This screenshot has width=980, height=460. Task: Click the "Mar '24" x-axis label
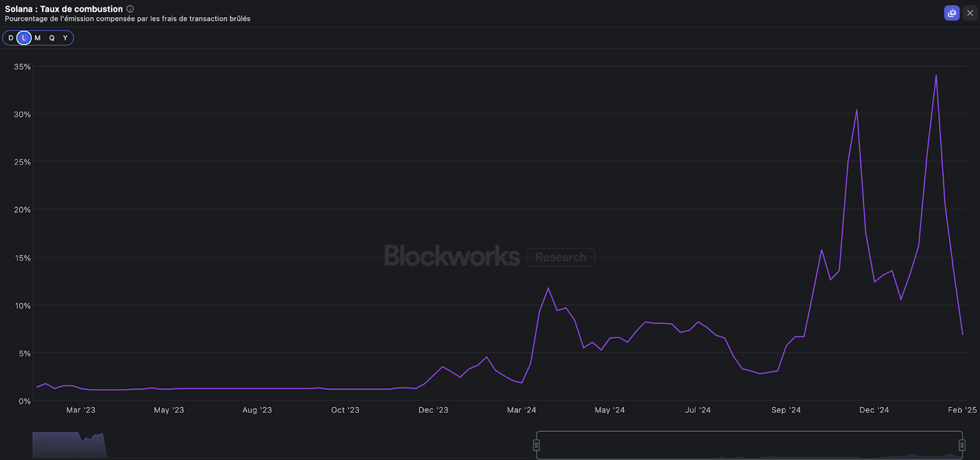522,410
